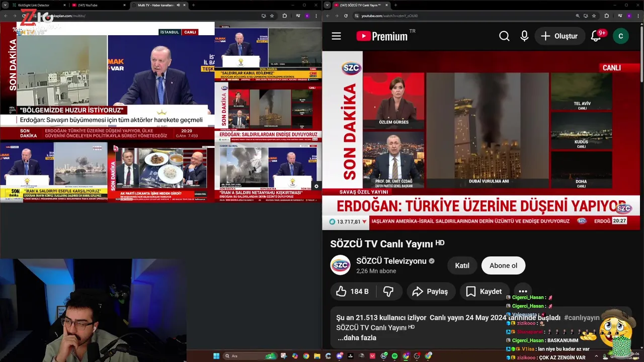Dislike the SÖZCÜ TV video
The width and height of the screenshot is (644, 362).
click(388, 292)
